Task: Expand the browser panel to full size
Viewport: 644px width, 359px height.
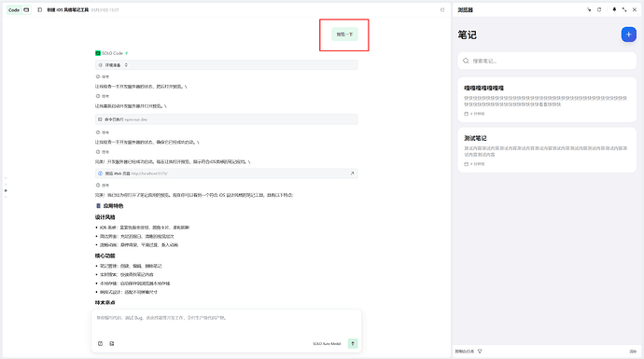Action: [x=624, y=10]
